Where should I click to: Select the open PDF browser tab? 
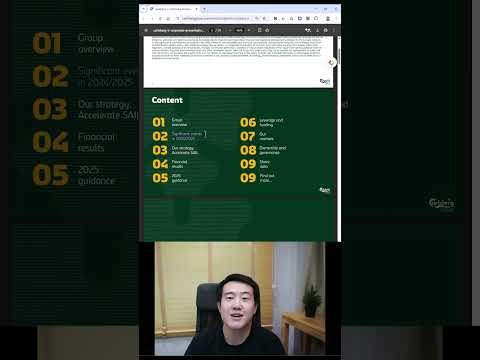point(173,9)
